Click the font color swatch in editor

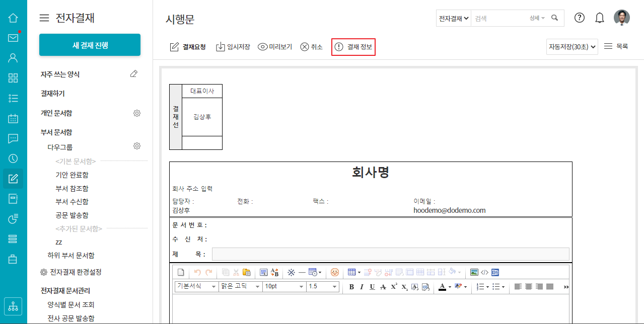tap(442, 287)
